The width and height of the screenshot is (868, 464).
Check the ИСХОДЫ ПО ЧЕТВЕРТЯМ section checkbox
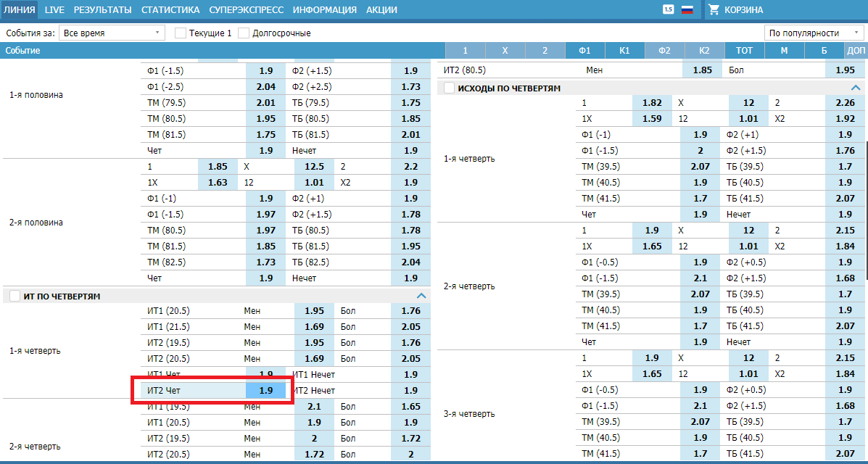click(x=449, y=88)
